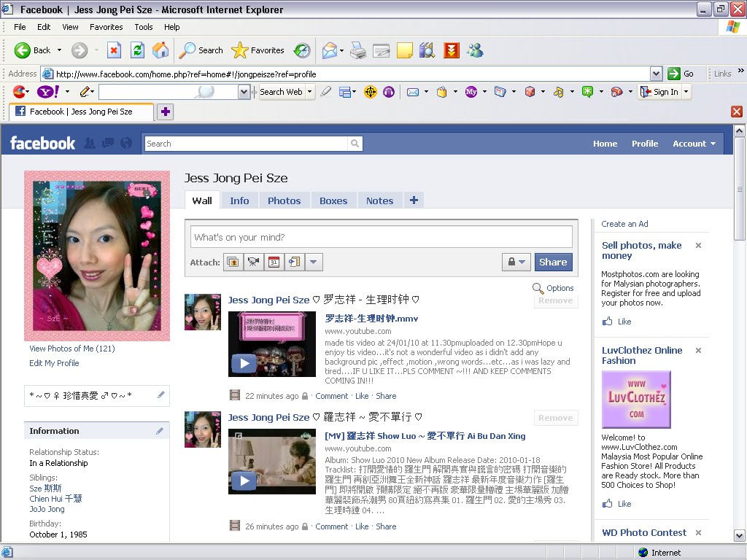Viewport: 747px width, 560px height.
Task: Expand the Back button history arrow
Action: tap(60, 50)
